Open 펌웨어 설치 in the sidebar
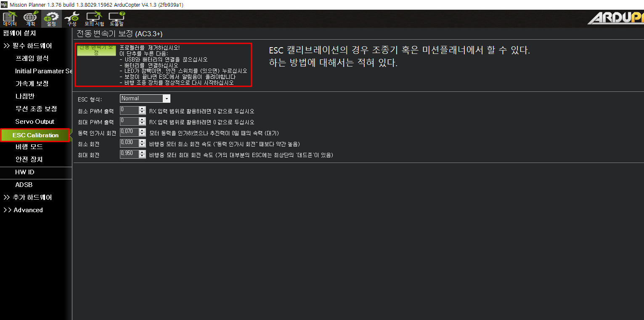Image resolution: width=644 pixels, height=320 pixels. point(19,33)
